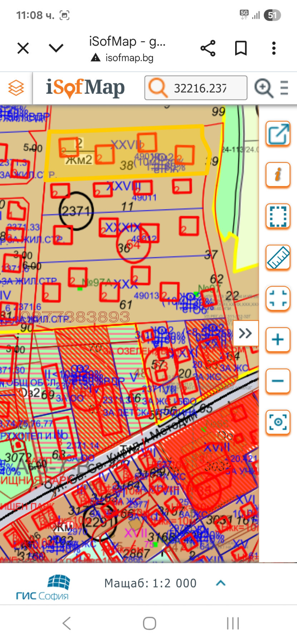Viewport: 297px width, 644px height.
Task: Zoom out with the minus button
Action: tap(278, 381)
